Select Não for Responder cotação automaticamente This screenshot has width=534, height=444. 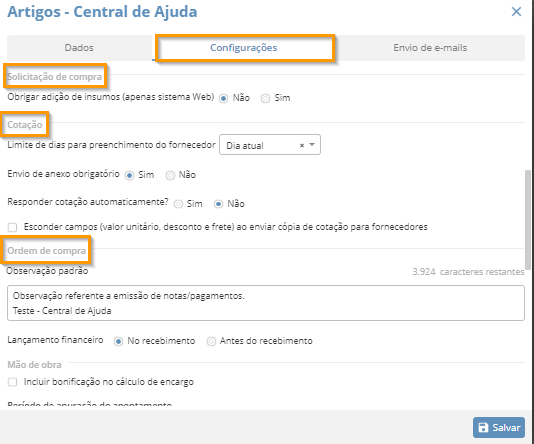218,204
